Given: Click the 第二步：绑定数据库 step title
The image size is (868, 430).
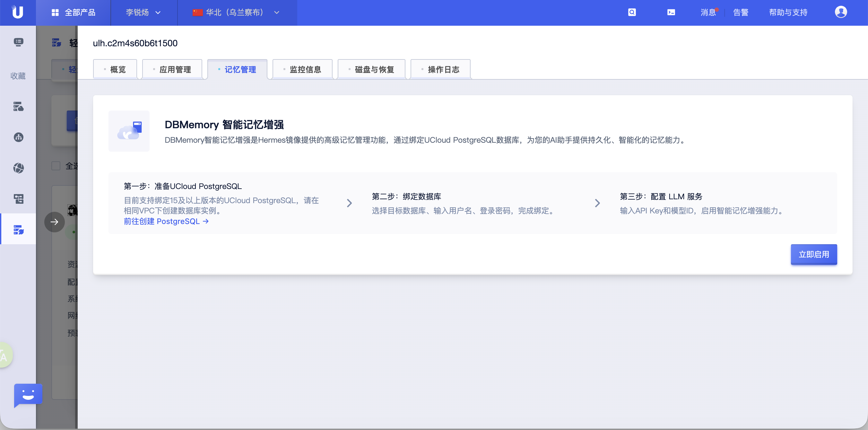Looking at the screenshot, I should [406, 196].
